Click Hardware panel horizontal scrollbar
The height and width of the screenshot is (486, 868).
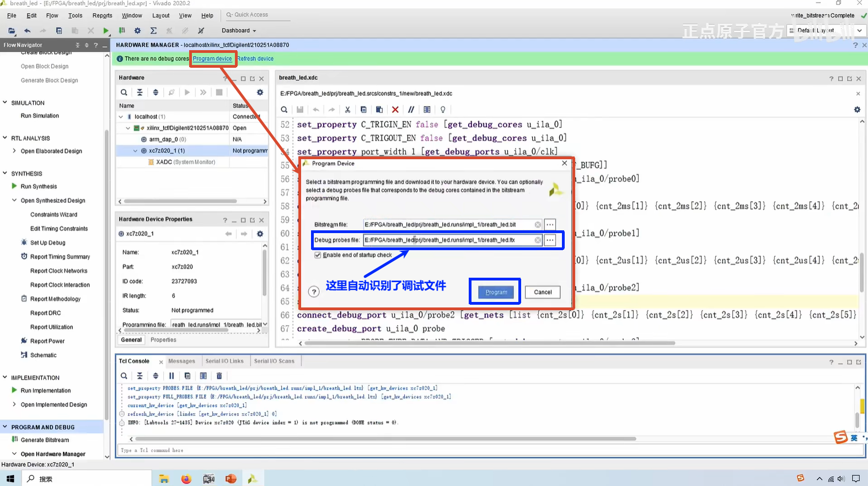point(180,201)
